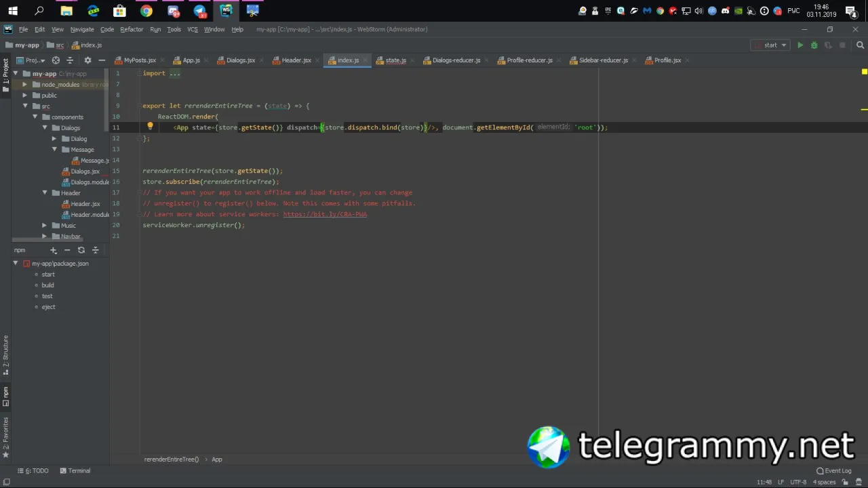Click the 4 spaces indent setting in status bar
Viewport: 868px width, 488px height.
coord(824,482)
